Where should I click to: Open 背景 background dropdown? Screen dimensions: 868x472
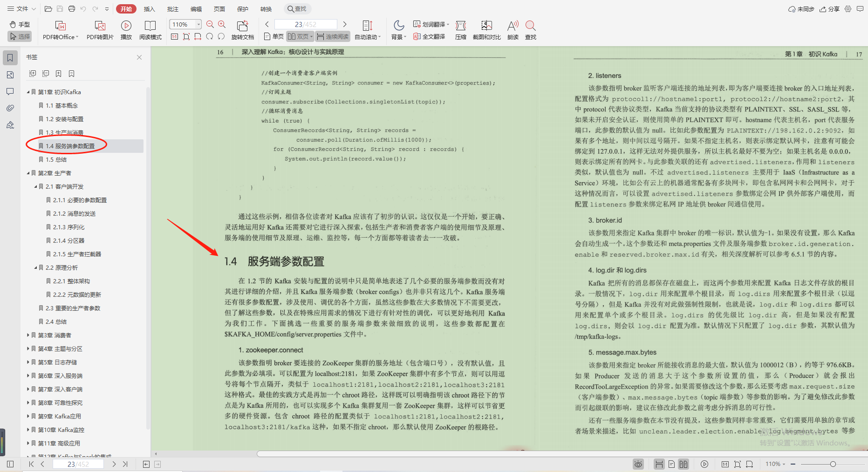click(x=399, y=30)
